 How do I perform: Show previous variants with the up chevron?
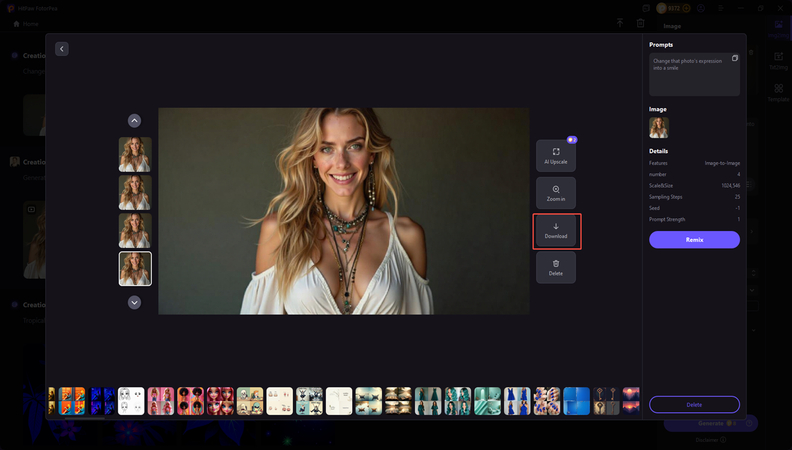pos(134,121)
